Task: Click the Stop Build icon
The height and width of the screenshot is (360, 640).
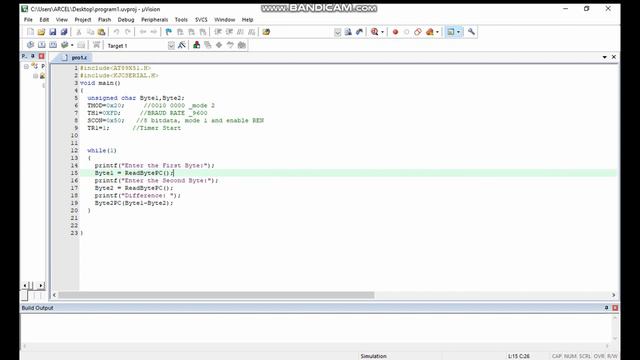Action: (81, 45)
